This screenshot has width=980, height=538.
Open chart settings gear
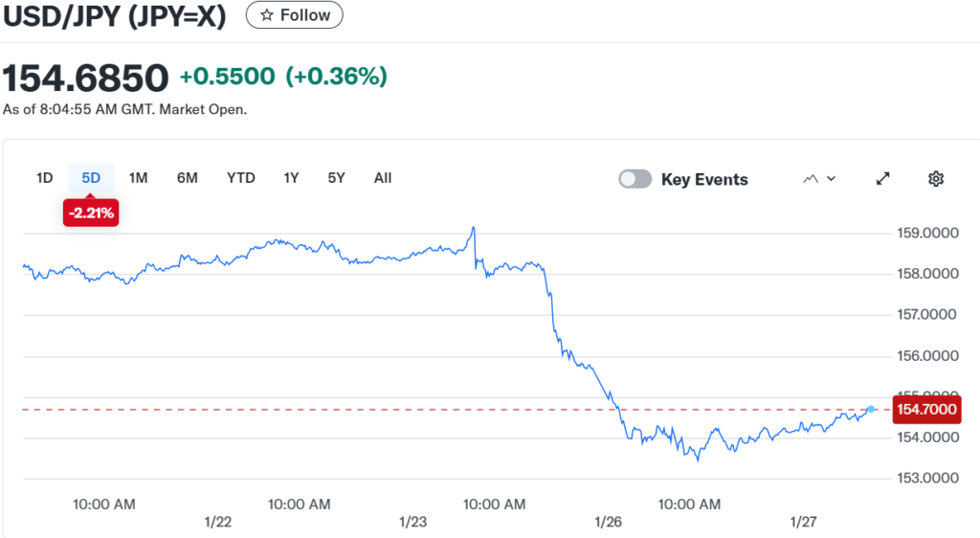click(x=936, y=179)
